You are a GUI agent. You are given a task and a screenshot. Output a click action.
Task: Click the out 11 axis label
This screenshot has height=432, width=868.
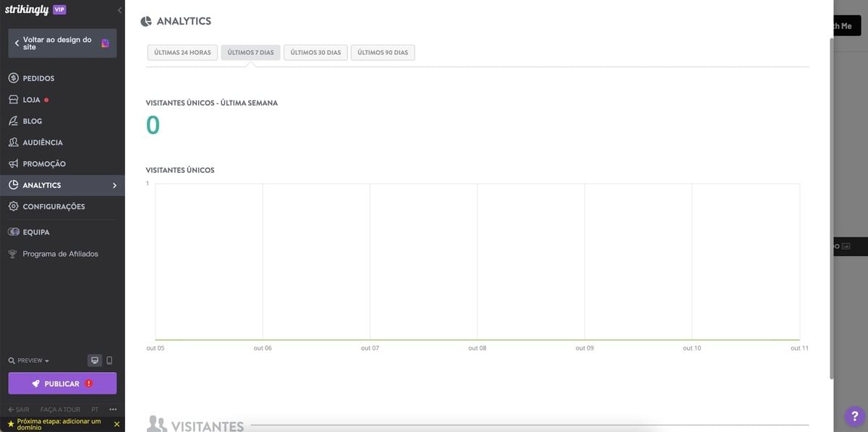tap(799, 348)
